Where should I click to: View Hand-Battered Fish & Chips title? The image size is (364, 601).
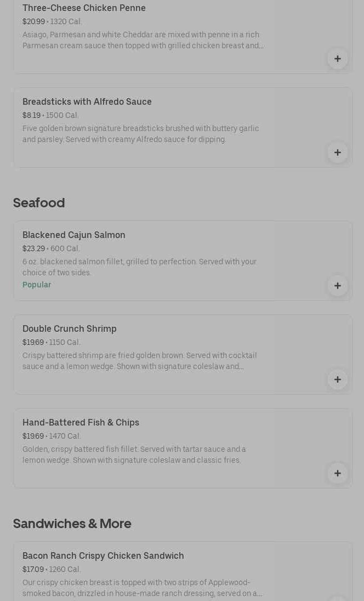[81, 422]
